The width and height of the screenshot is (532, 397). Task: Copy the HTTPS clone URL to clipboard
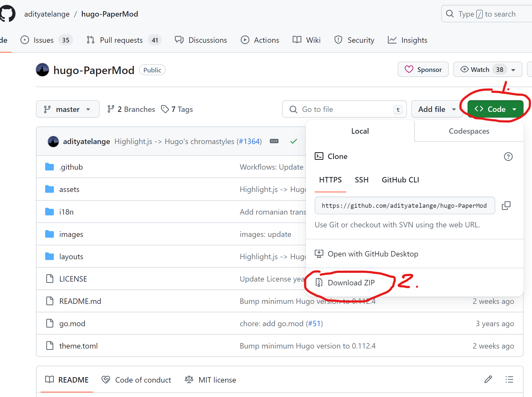pyautogui.click(x=506, y=206)
